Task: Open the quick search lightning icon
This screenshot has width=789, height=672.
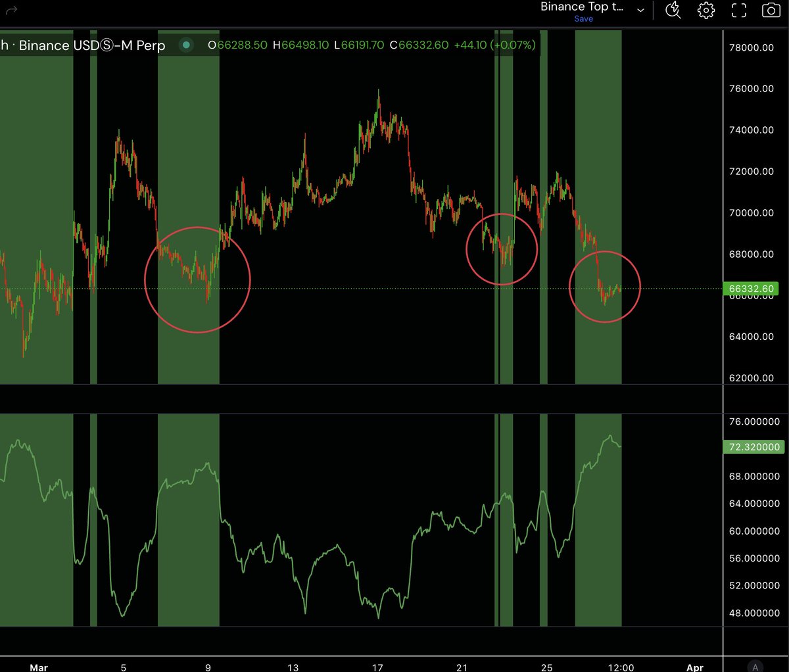Action: [673, 10]
